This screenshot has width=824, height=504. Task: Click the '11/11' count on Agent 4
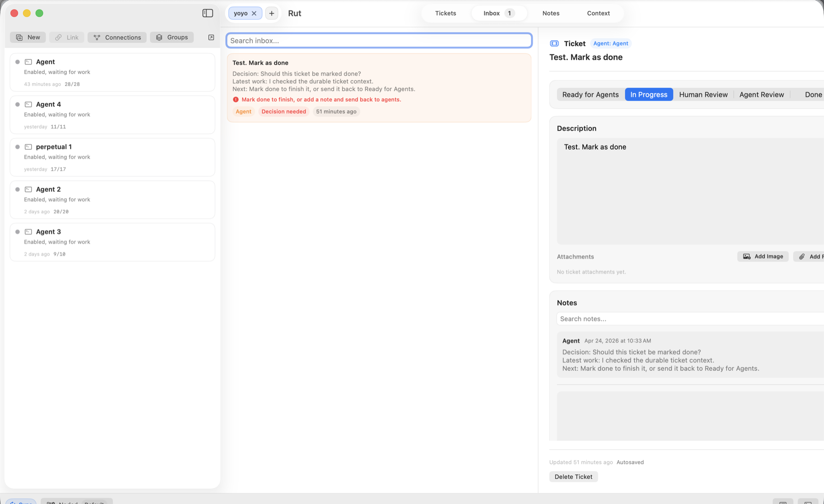coord(58,127)
